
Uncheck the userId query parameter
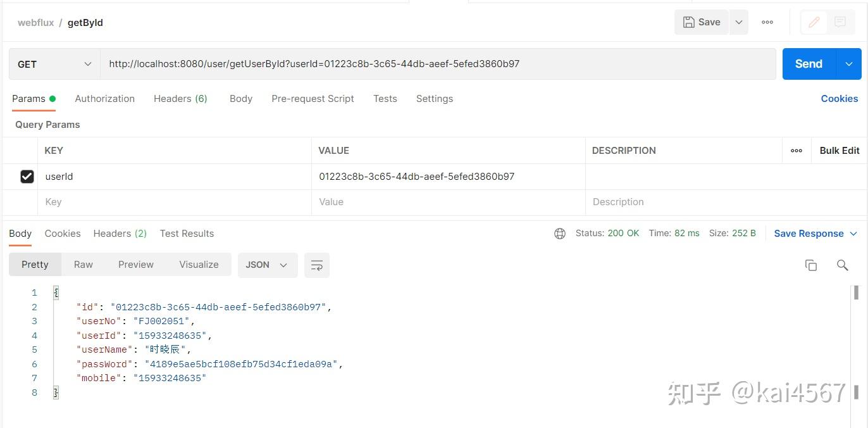(x=27, y=176)
